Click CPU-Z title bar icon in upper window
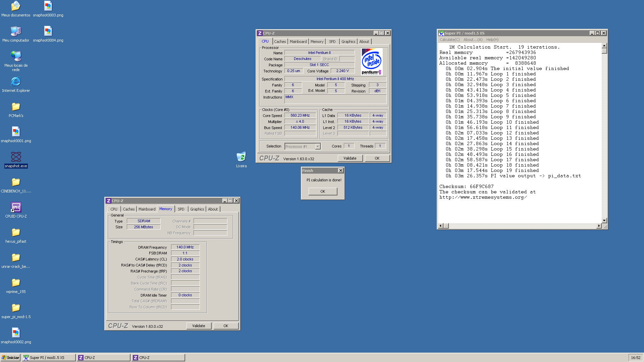Viewport: 644px width, 362px height. click(260, 33)
